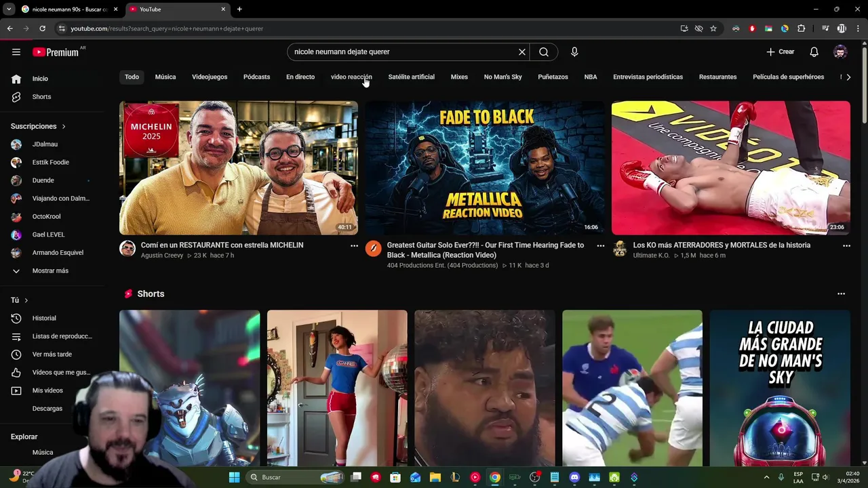
Task: Expand the Tú section chevron
Action: click(x=26, y=300)
